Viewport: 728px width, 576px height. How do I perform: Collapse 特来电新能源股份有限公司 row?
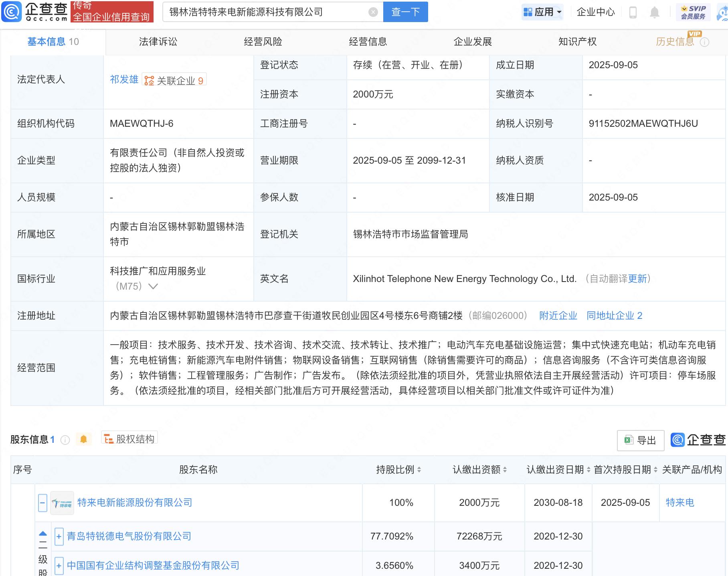(42, 503)
